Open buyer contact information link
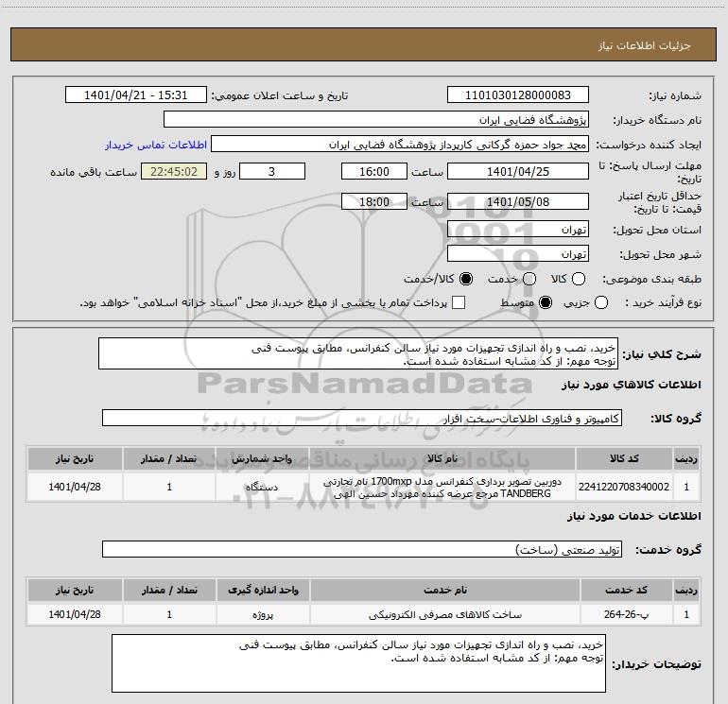The width and height of the screenshot is (728, 704). pyautogui.click(x=156, y=145)
